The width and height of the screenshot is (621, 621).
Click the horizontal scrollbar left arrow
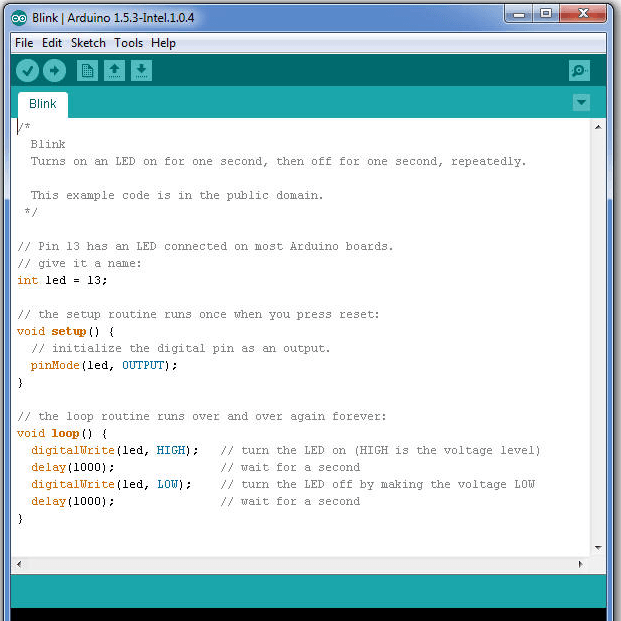pos(19,564)
